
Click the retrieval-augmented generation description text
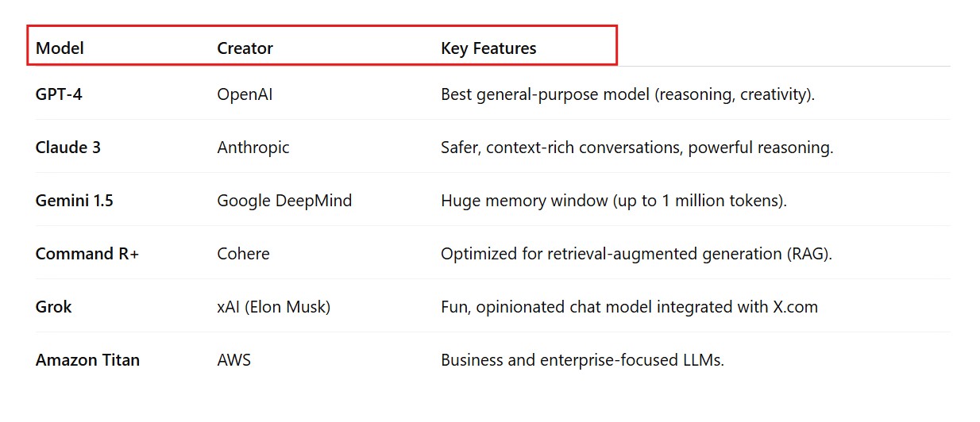(x=636, y=254)
